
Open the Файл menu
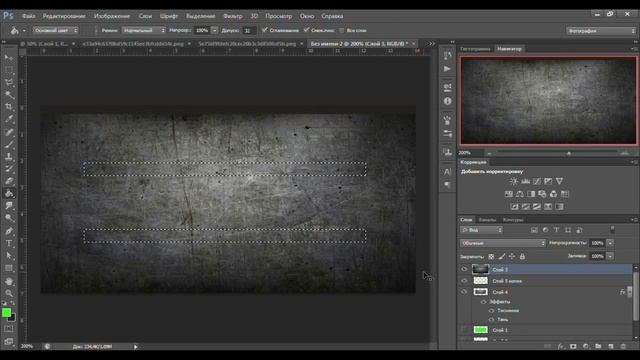coord(28,16)
